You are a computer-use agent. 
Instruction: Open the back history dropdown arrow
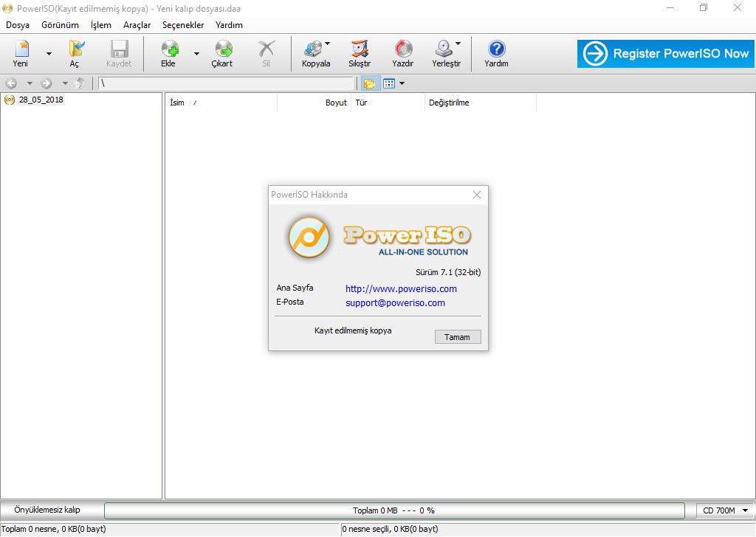pyautogui.click(x=30, y=83)
